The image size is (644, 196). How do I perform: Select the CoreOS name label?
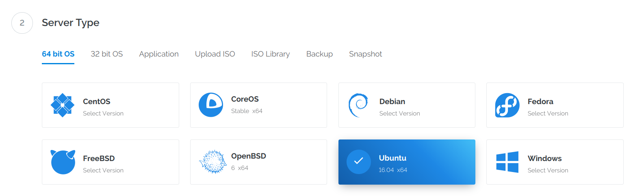point(245,99)
